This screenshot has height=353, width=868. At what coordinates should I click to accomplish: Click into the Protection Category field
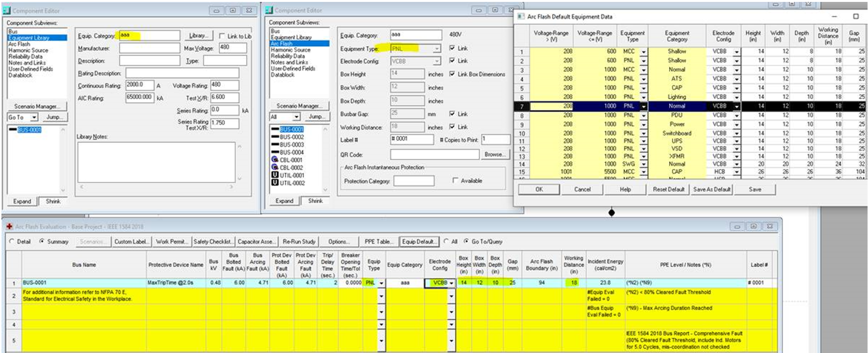click(414, 181)
